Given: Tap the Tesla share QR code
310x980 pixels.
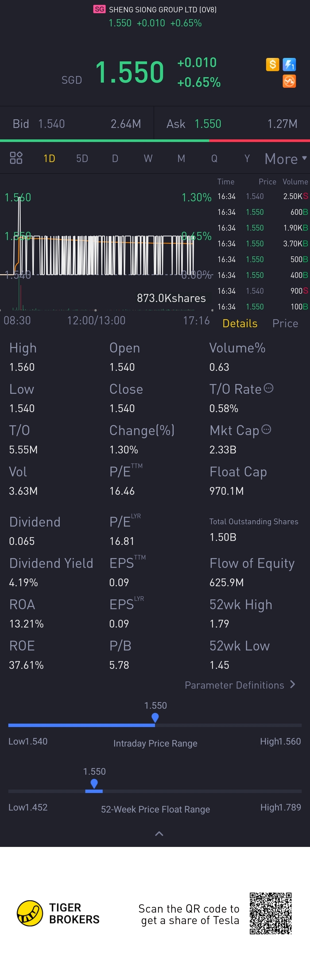Looking at the screenshot, I should pos(270,913).
